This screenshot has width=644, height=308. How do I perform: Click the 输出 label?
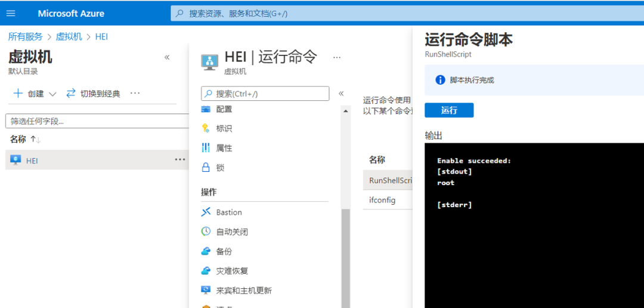[x=434, y=135]
